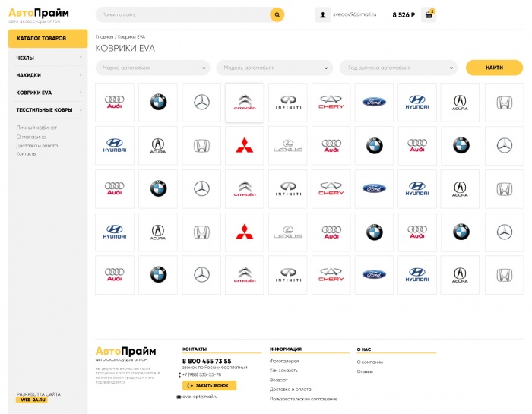Open the Накидки sidebar menu item
Viewport: 532px width, 414px height.
[47, 75]
